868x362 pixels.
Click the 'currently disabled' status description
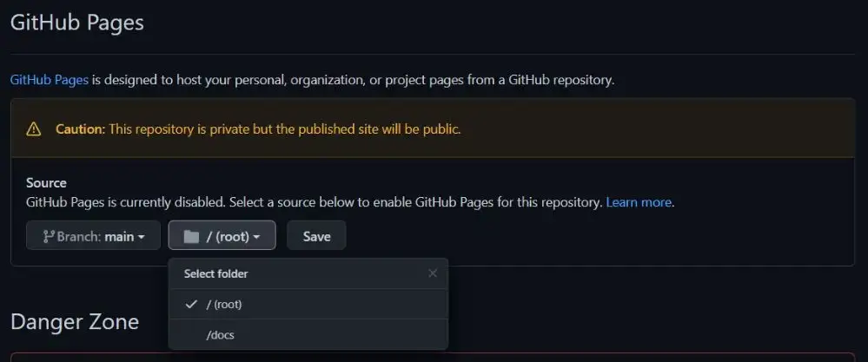tap(313, 202)
